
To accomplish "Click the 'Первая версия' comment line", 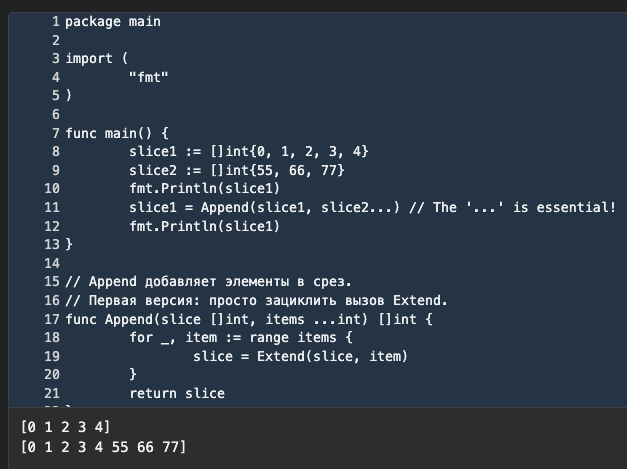I will [x=256, y=300].
